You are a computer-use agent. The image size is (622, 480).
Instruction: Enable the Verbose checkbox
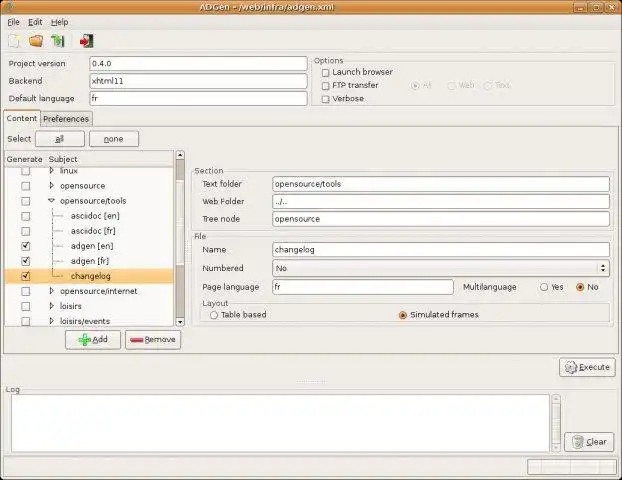(x=325, y=99)
